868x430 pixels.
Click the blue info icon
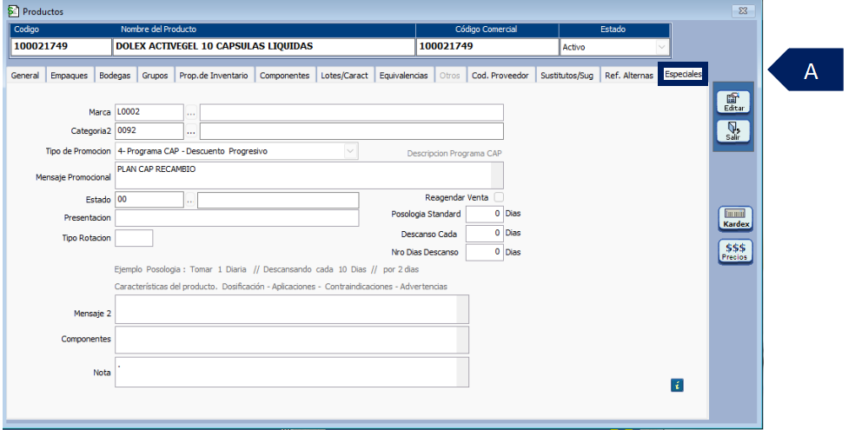click(677, 385)
